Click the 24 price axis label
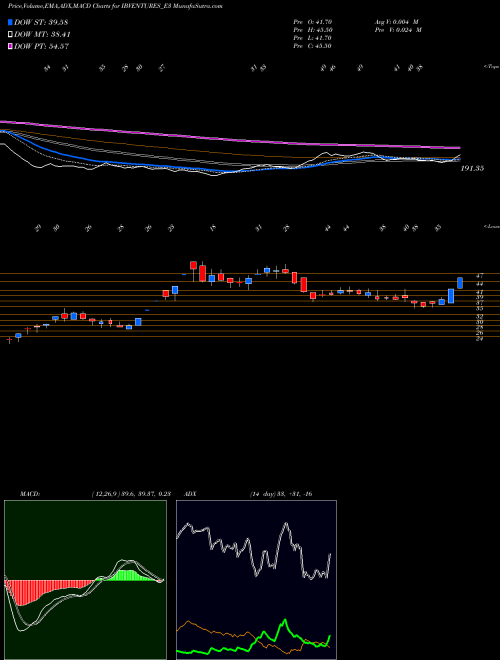This screenshot has width=500, height=660. (479, 339)
